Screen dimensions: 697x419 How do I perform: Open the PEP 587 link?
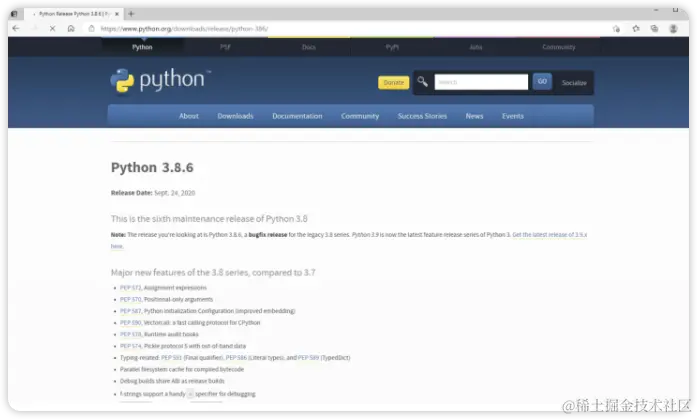pyautogui.click(x=130, y=311)
